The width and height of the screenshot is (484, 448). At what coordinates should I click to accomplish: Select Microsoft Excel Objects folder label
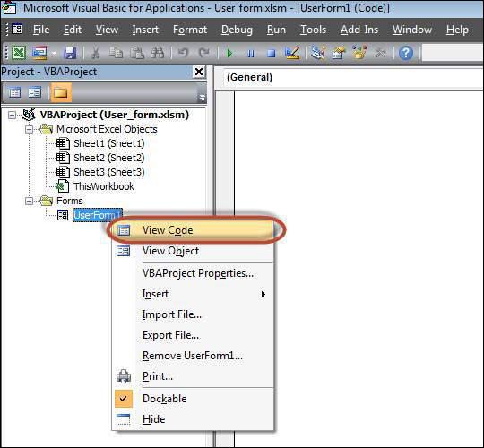click(x=107, y=129)
